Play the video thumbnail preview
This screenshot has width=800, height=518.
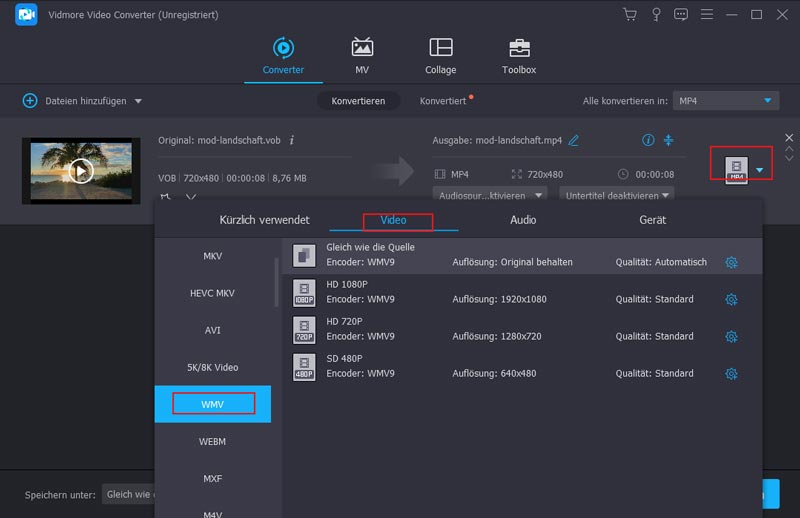click(81, 171)
